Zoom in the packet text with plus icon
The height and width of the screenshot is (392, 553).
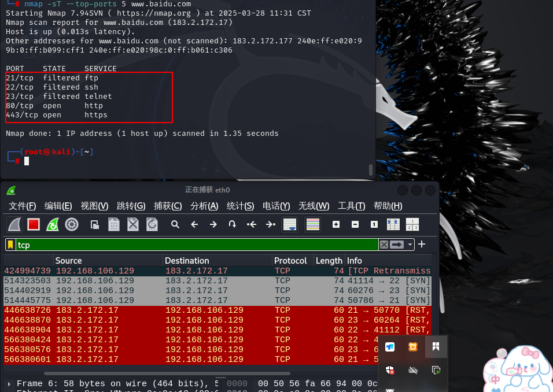click(336, 224)
